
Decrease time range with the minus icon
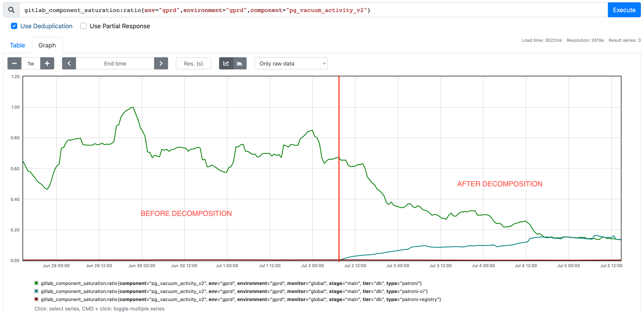[x=14, y=63]
